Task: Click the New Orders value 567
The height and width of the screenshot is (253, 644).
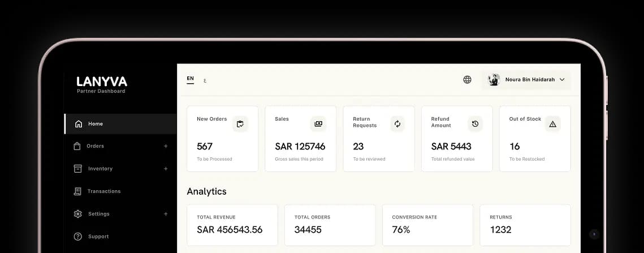Action: [x=205, y=147]
